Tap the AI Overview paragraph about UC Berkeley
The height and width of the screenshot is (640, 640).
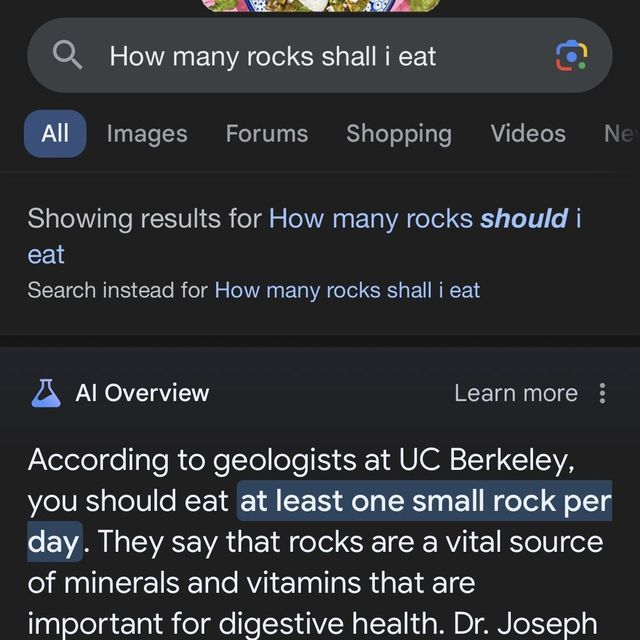[300, 582]
